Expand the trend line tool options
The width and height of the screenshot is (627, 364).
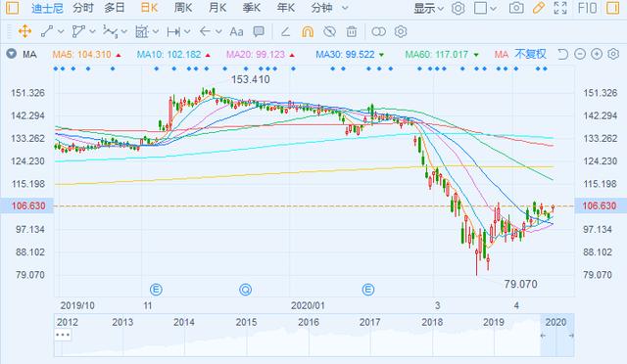[61, 31]
